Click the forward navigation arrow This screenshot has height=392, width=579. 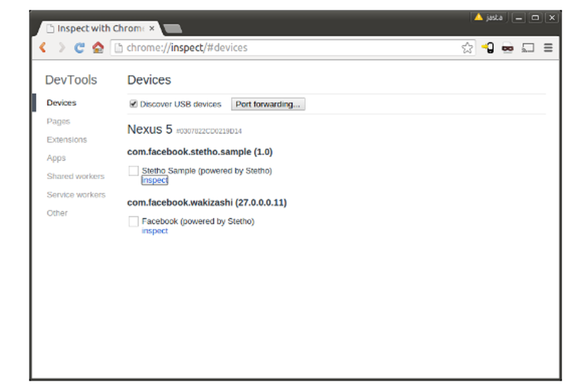click(x=61, y=47)
